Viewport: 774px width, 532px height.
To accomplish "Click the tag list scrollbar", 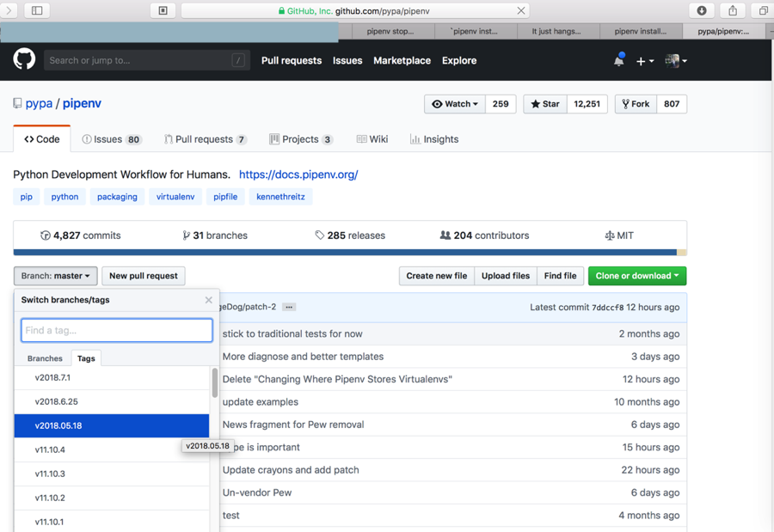I will (x=215, y=383).
